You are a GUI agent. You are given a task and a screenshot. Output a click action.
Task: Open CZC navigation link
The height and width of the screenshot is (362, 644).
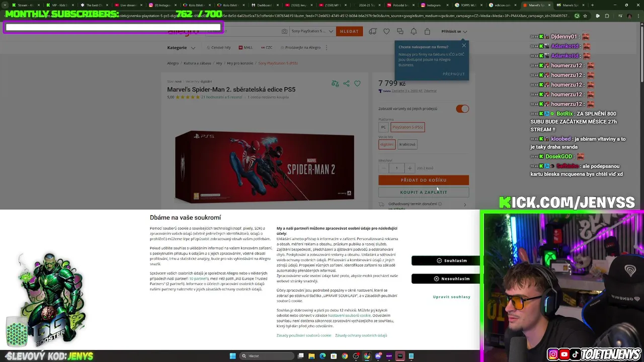click(x=266, y=47)
